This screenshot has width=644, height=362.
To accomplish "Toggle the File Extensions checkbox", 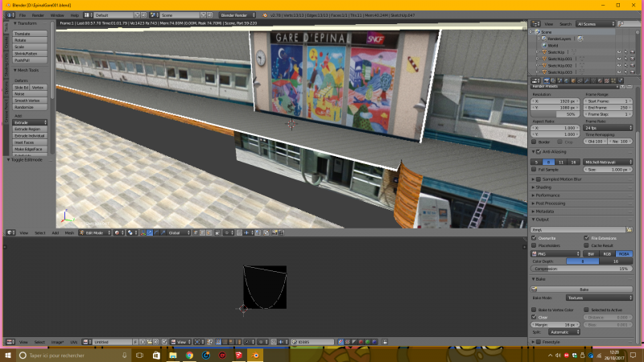I will click(x=587, y=238).
